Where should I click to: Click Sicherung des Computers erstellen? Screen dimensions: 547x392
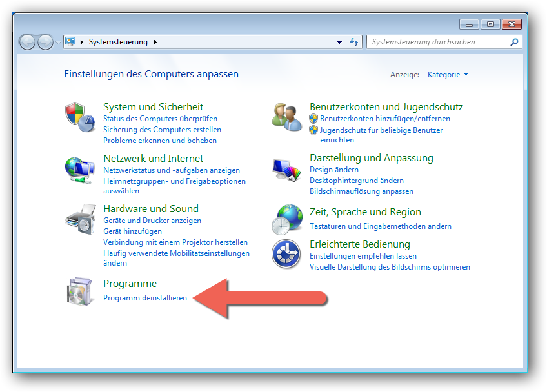[x=162, y=130]
